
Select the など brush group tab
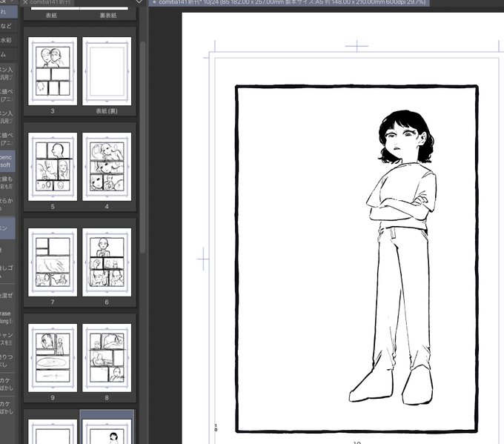coord(7,26)
